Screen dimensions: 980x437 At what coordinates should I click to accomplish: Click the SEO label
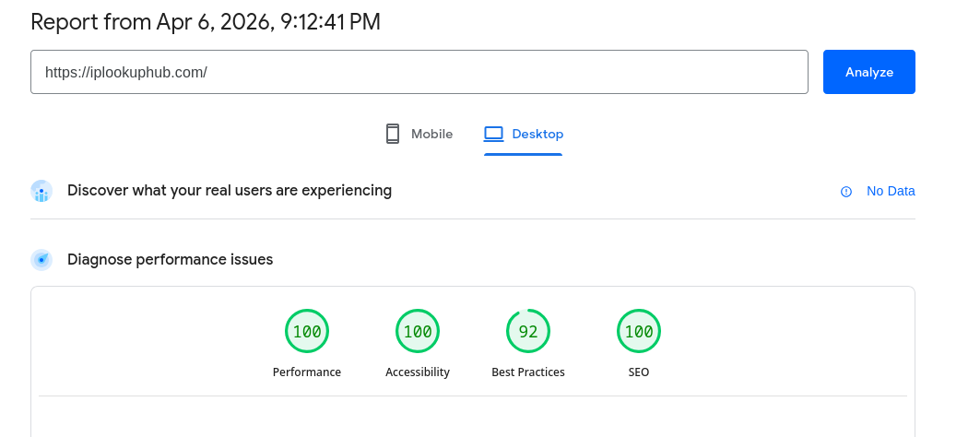[639, 372]
